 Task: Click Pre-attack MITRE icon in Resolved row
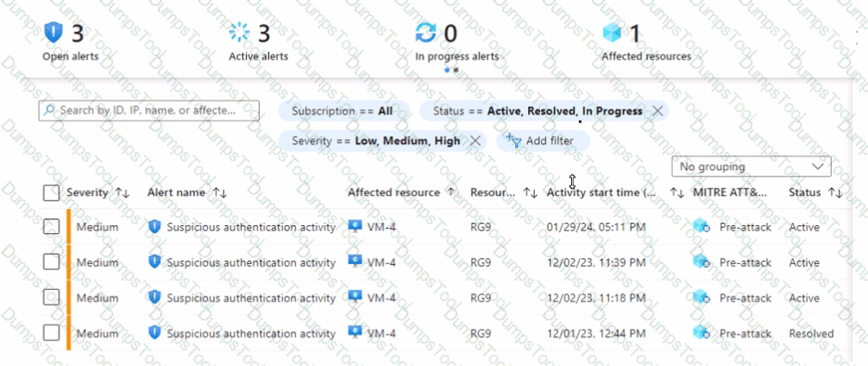[x=701, y=333]
